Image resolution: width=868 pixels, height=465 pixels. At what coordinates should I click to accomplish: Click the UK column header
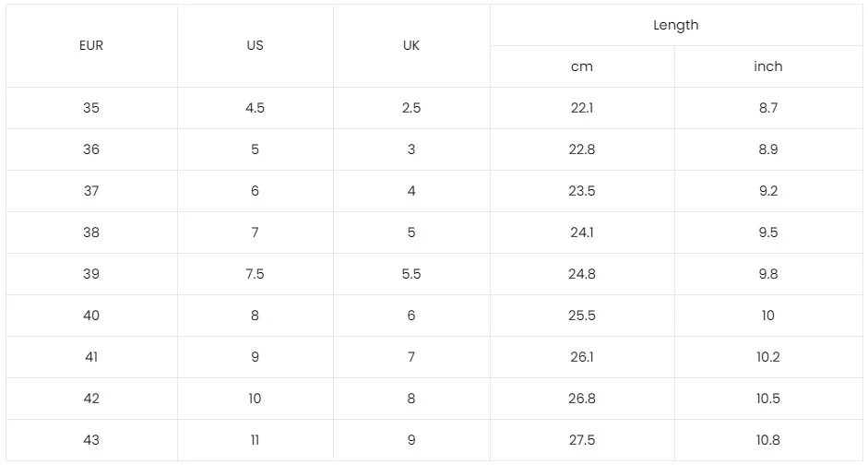[x=411, y=45]
